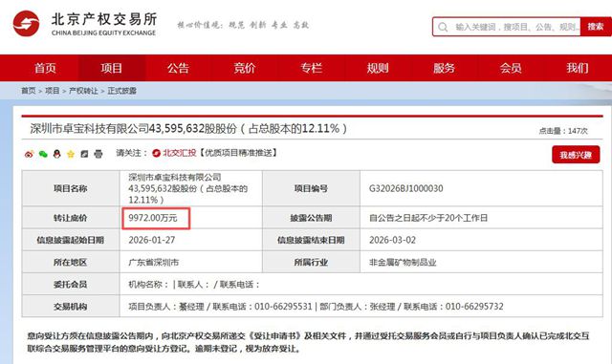
Task: Click the 搜索 search button
Action: click(x=596, y=27)
